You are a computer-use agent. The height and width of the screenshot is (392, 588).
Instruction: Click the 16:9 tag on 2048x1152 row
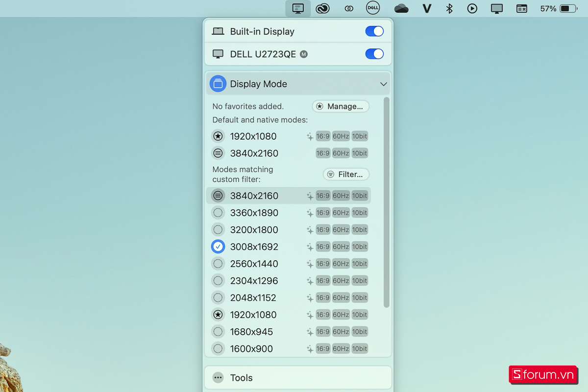tap(323, 298)
